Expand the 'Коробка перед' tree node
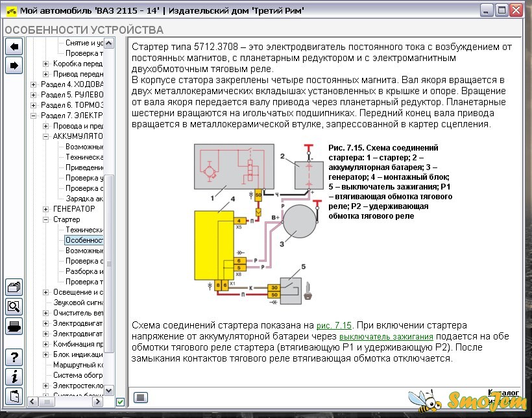Screen dimensions: 532x418 pyautogui.click(x=46, y=64)
